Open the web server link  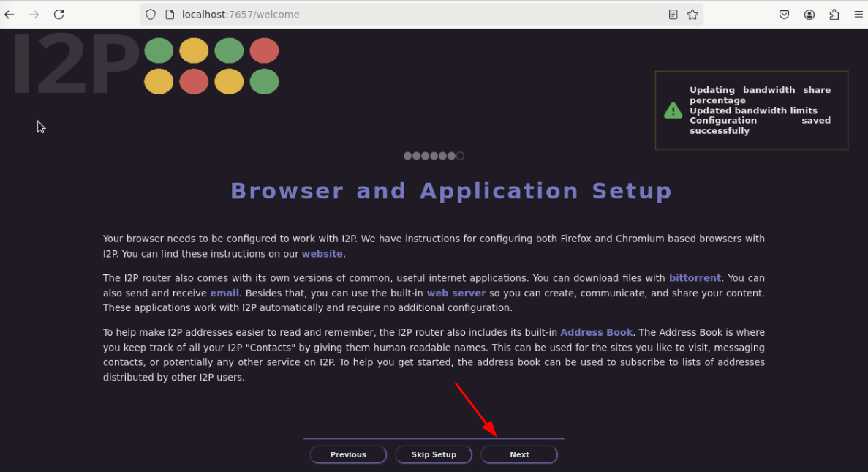tap(456, 293)
